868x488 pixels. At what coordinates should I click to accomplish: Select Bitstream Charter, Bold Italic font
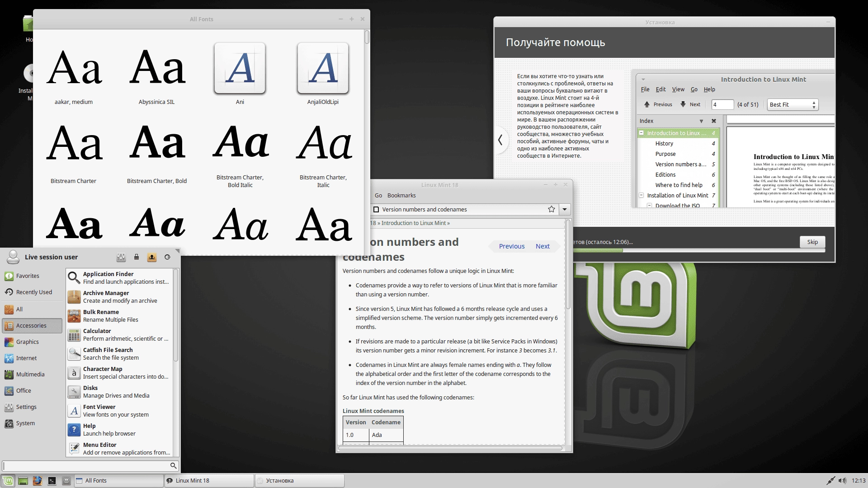[x=240, y=156]
